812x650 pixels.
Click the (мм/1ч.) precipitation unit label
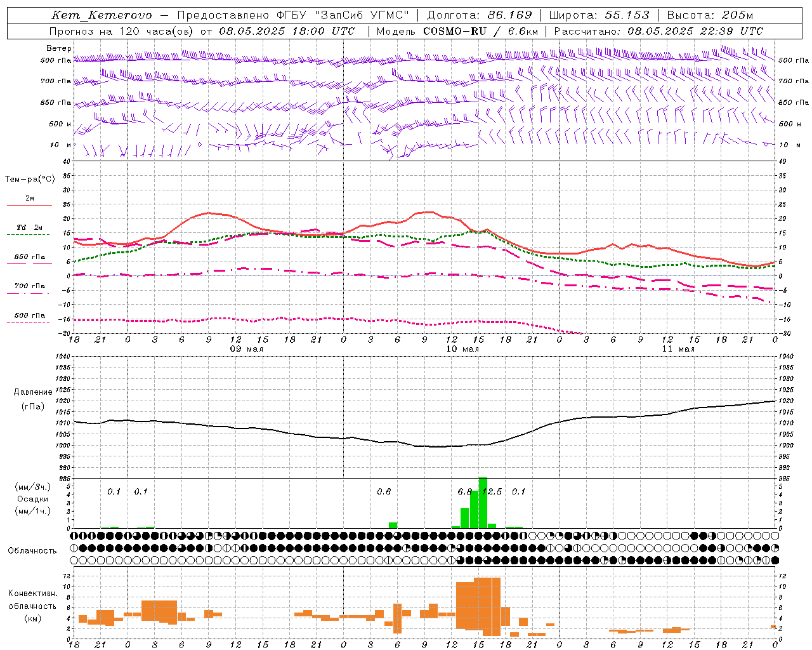tap(32, 511)
